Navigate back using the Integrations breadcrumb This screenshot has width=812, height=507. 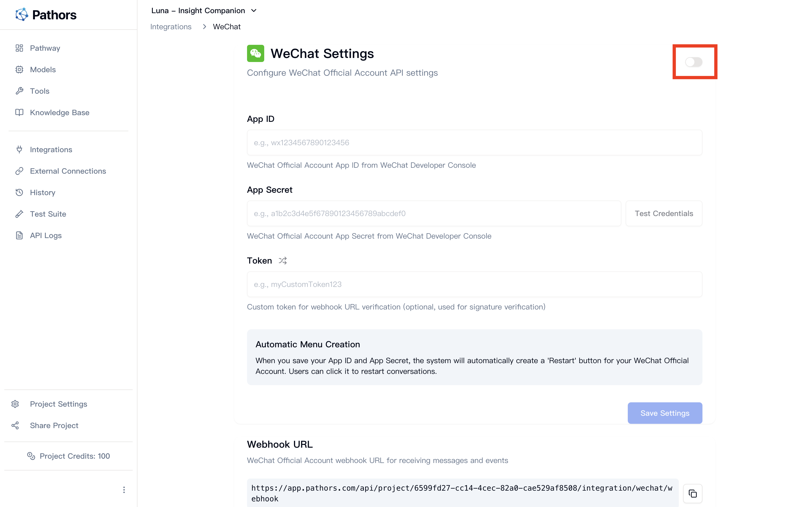click(171, 27)
